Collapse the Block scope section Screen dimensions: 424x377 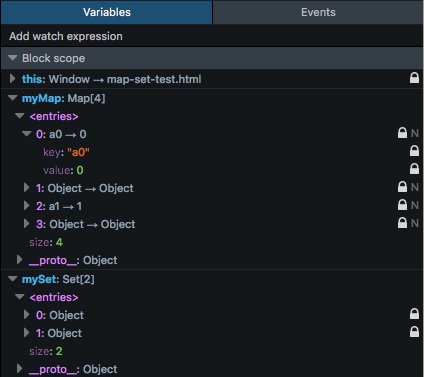tap(13, 58)
